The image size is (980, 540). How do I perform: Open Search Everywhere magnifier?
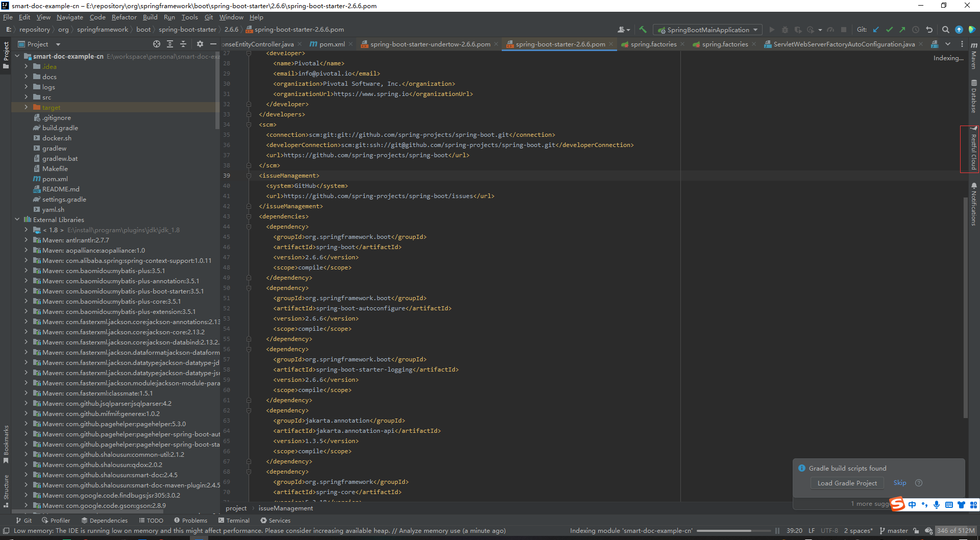(946, 30)
